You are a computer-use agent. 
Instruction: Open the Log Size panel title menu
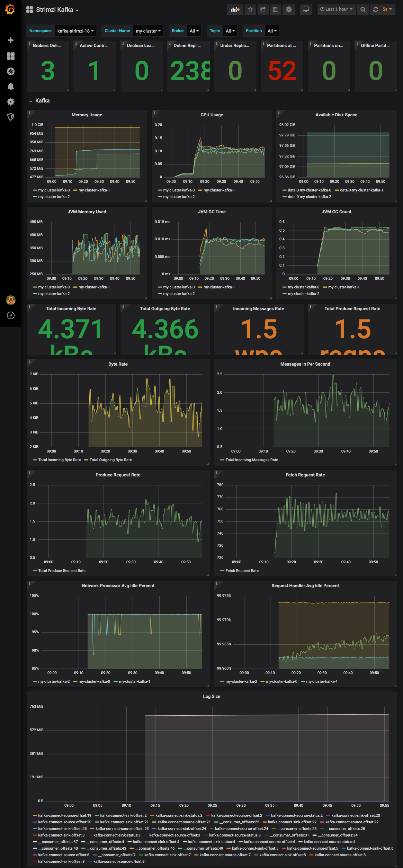212,697
